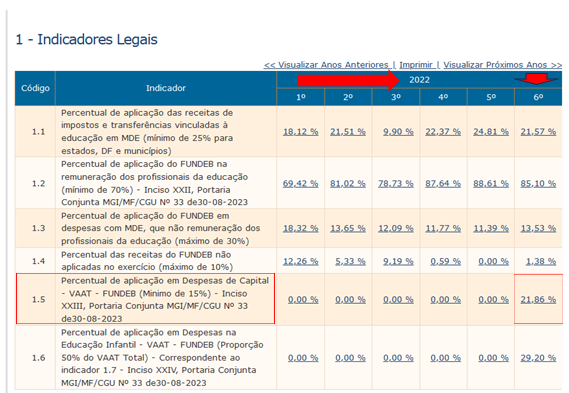The image size is (569, 393).
Task: Click the Indicador column header
Action: [x=166, y=88]
